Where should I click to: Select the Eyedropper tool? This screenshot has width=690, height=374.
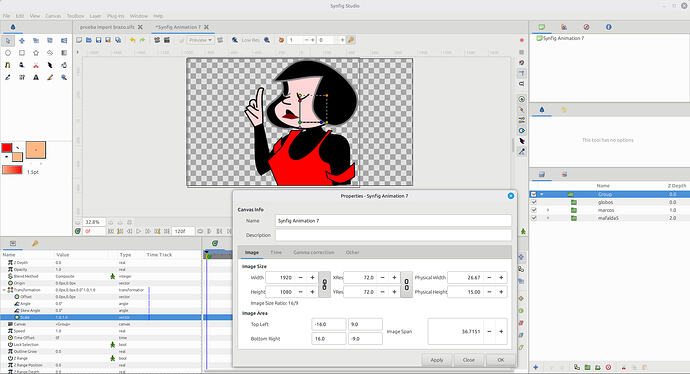coord(7,77)
